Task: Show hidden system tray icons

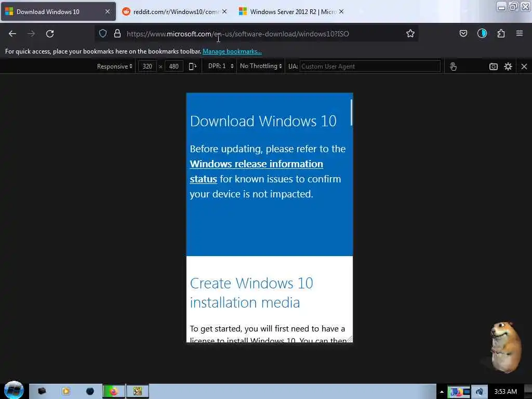Action: click(x=442, y=392)
